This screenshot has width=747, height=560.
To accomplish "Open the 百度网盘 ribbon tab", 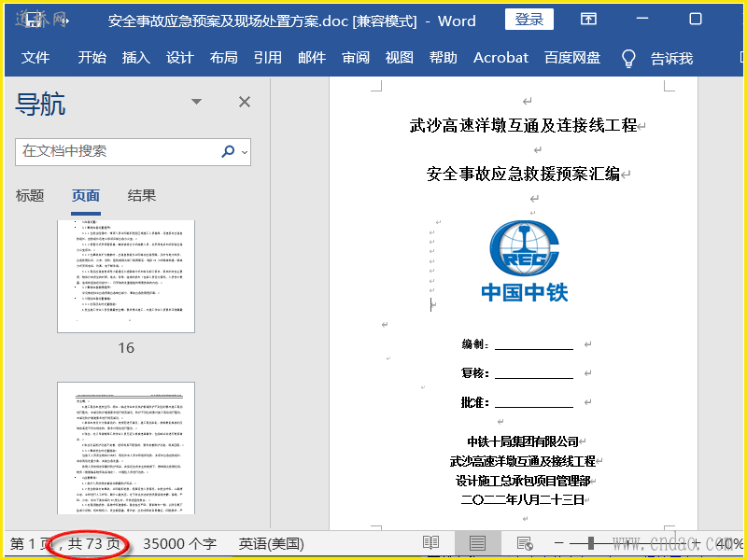I will coord(572,58).
